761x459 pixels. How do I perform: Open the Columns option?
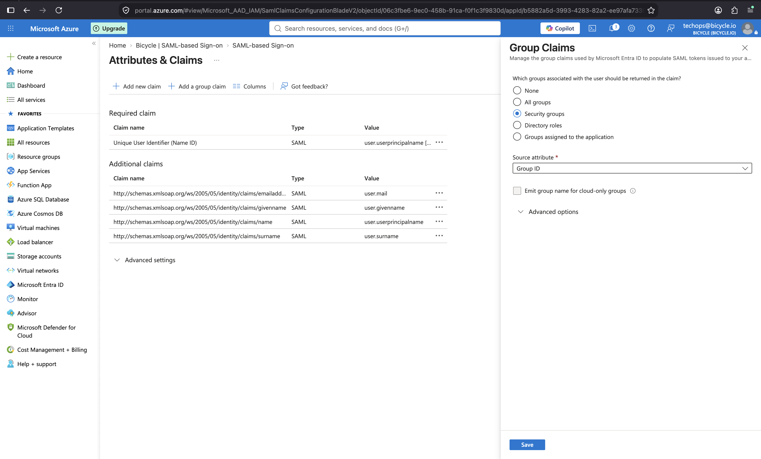[x=249, y=86]
